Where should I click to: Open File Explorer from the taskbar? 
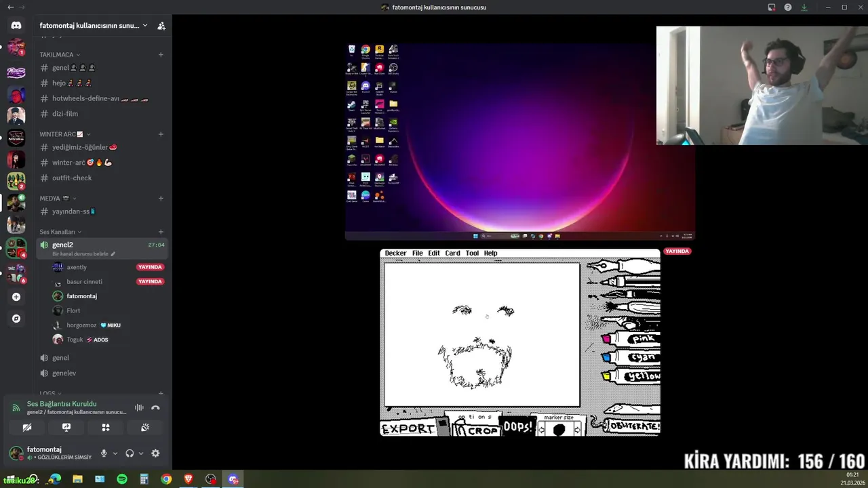(77, 479)
